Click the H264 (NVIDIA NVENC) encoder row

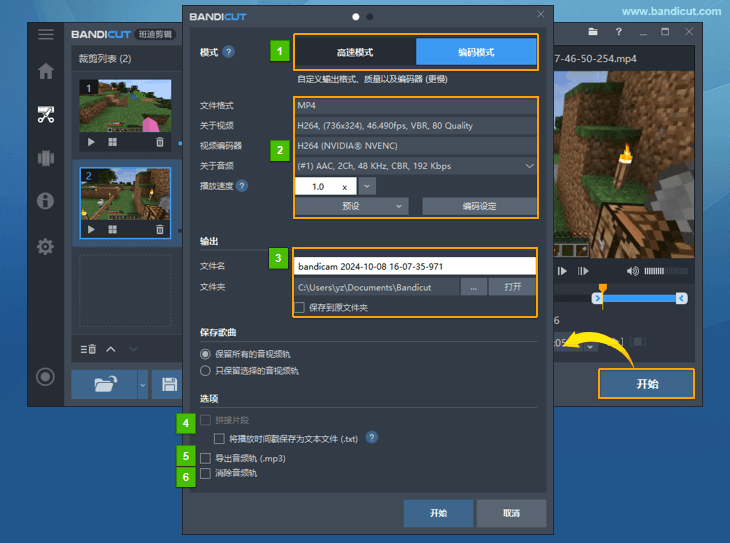(415, 146)
